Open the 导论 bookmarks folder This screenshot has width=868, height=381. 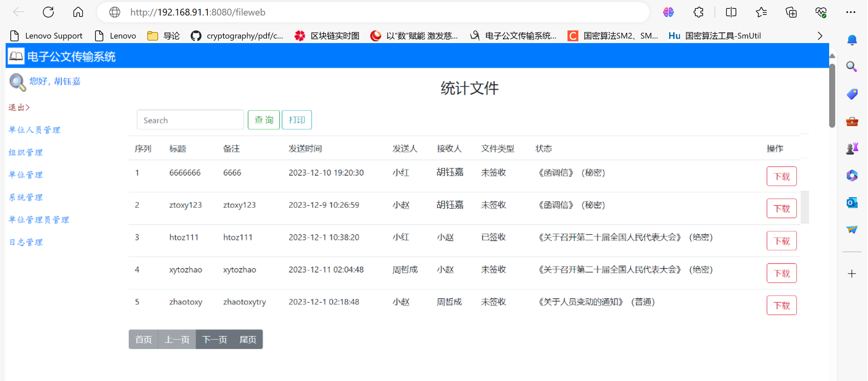[163, 36]
